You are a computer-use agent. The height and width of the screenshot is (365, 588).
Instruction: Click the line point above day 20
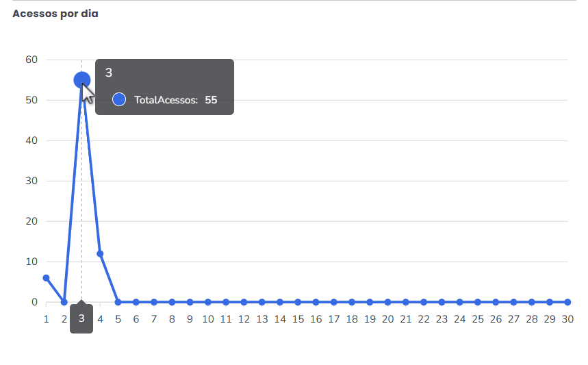(x=387, y=302)
